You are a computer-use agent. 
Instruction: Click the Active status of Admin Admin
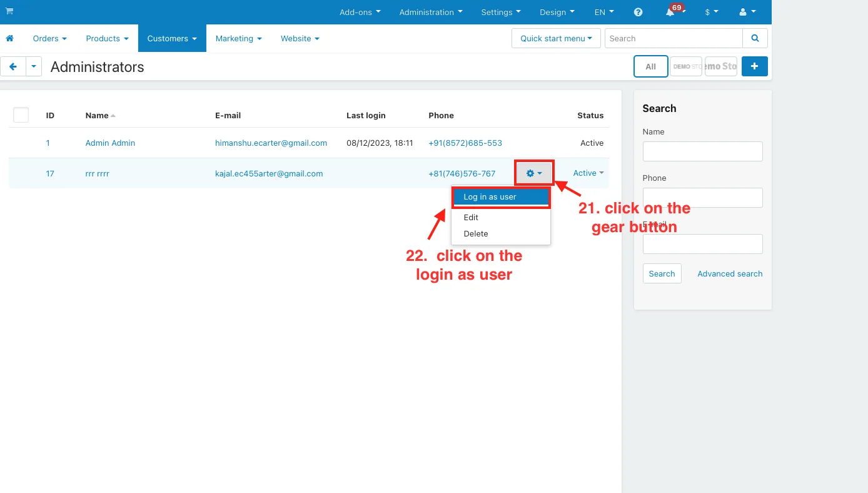point(592,143)
